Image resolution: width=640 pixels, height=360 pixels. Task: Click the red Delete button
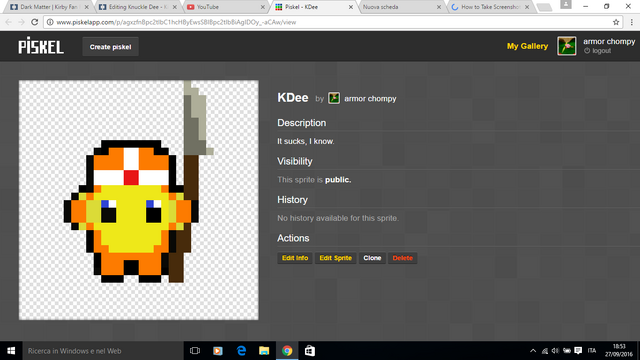pos(402,258)
